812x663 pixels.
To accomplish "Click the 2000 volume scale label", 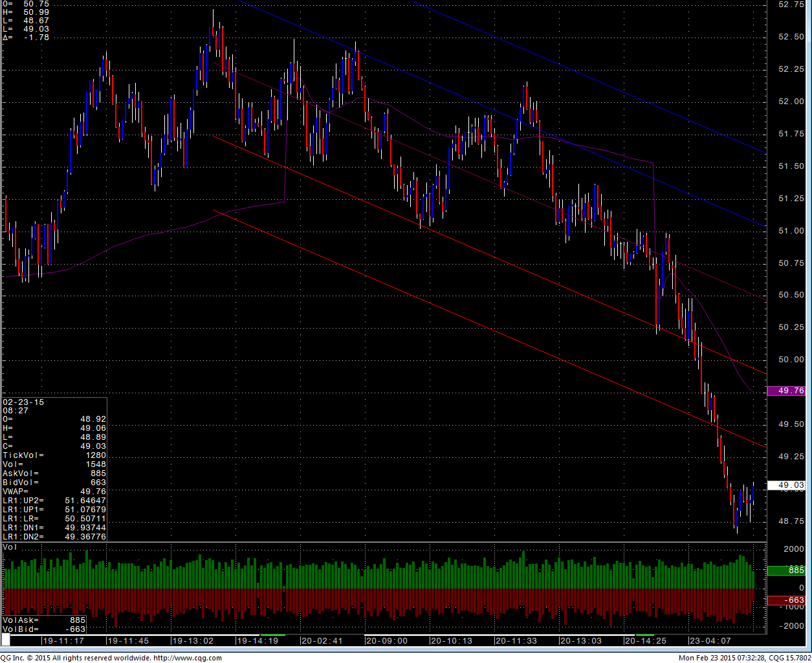I will [x=794, y=549].
